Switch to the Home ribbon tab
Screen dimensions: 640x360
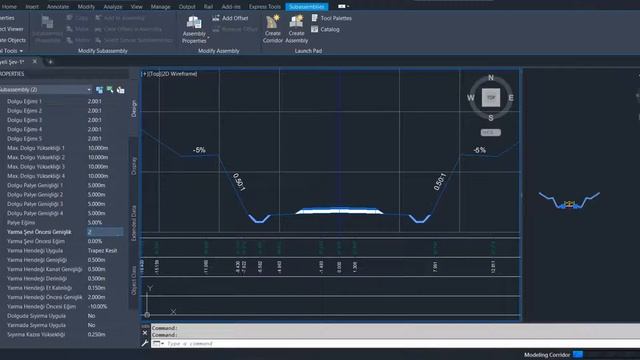tap(9, 7)
